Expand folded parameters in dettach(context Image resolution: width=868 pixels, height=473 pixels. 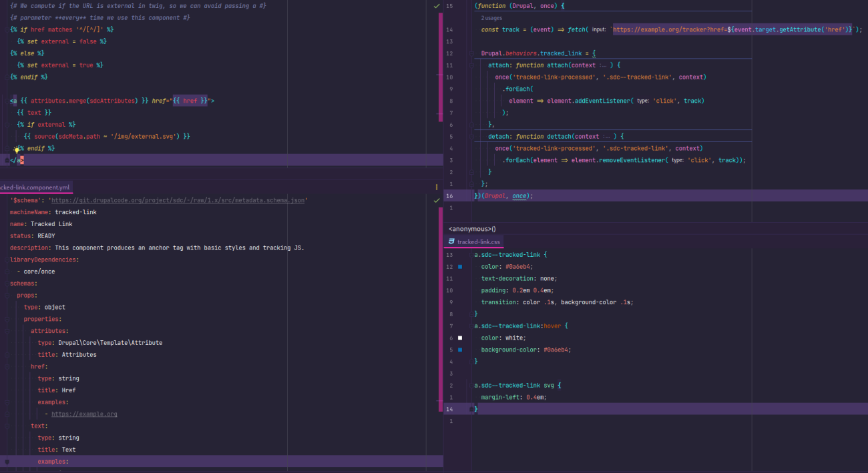(606, 136)
